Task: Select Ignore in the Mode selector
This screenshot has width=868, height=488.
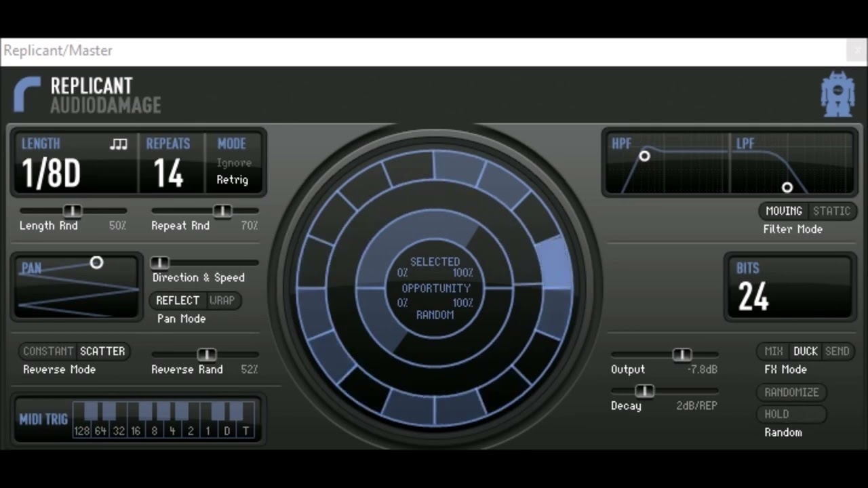Action: click(x=234, y=163)
